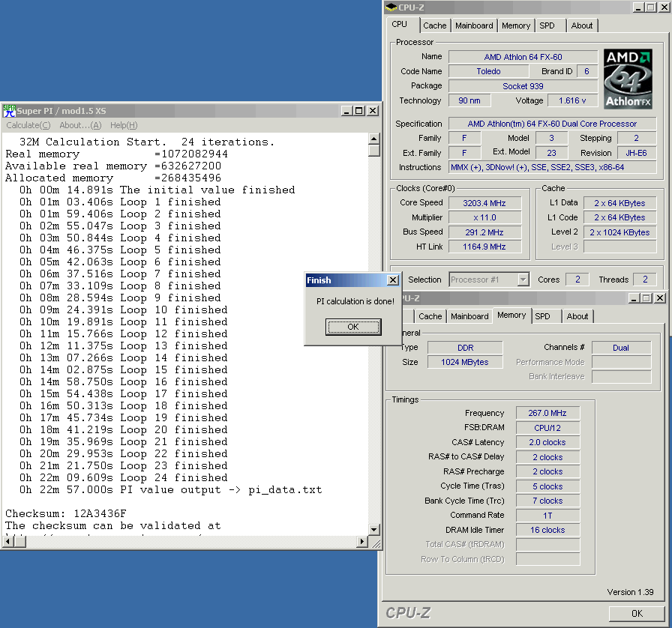The width and height of the screenshot is (672, 628).
Task: Click FSB:DRAM value CPU/12
Action: (547, 427)
